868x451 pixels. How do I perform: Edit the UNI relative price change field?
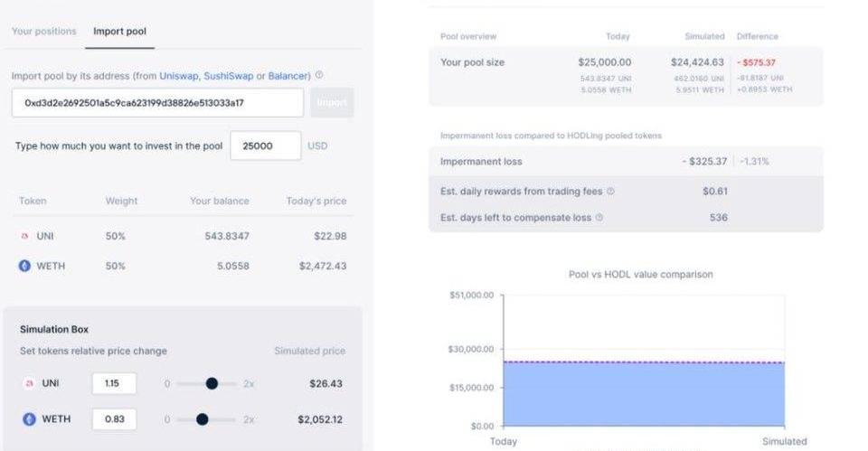114,383
